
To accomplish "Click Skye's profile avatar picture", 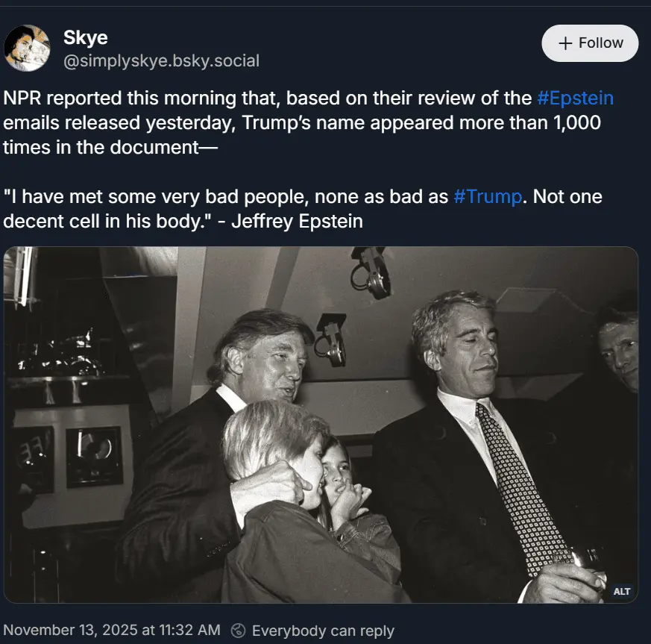I will (27, 49).
